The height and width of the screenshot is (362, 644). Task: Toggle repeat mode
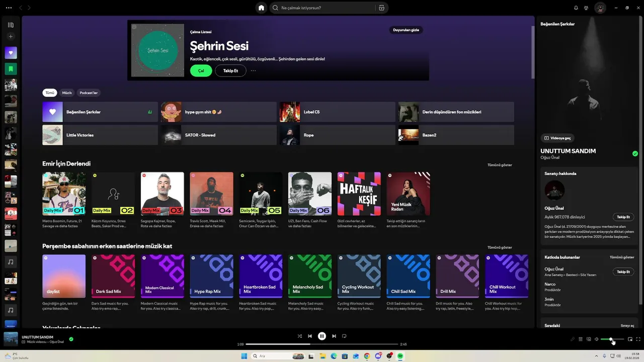(344, 336)
